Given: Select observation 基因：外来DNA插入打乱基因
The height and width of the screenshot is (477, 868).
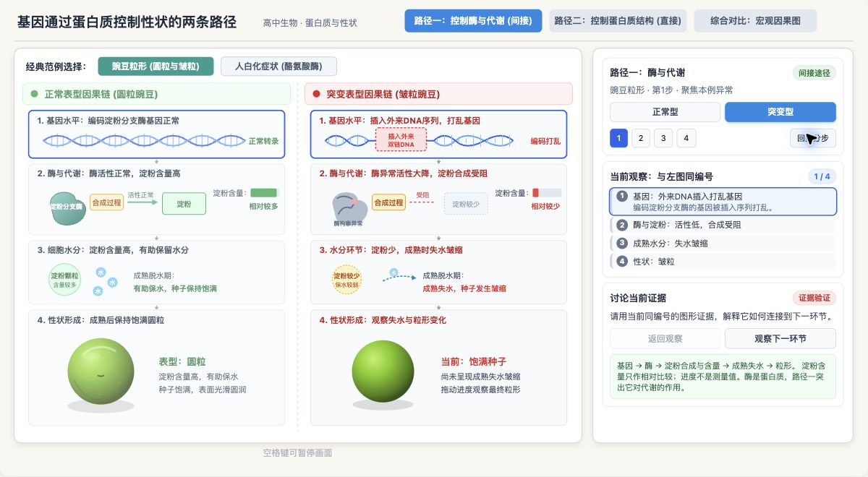Looking at the screenshot, I should click(723, 202).
